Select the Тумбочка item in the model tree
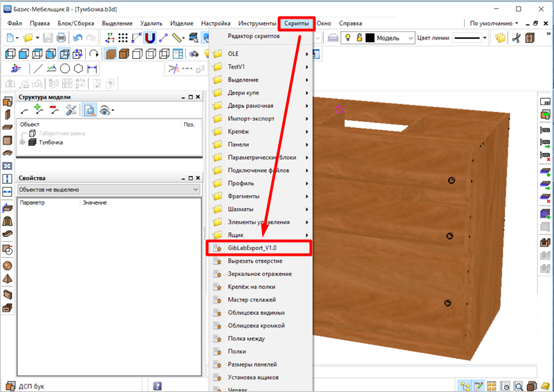Image resolution: width=554 pixels, height=392 pixels. (51, 142)
